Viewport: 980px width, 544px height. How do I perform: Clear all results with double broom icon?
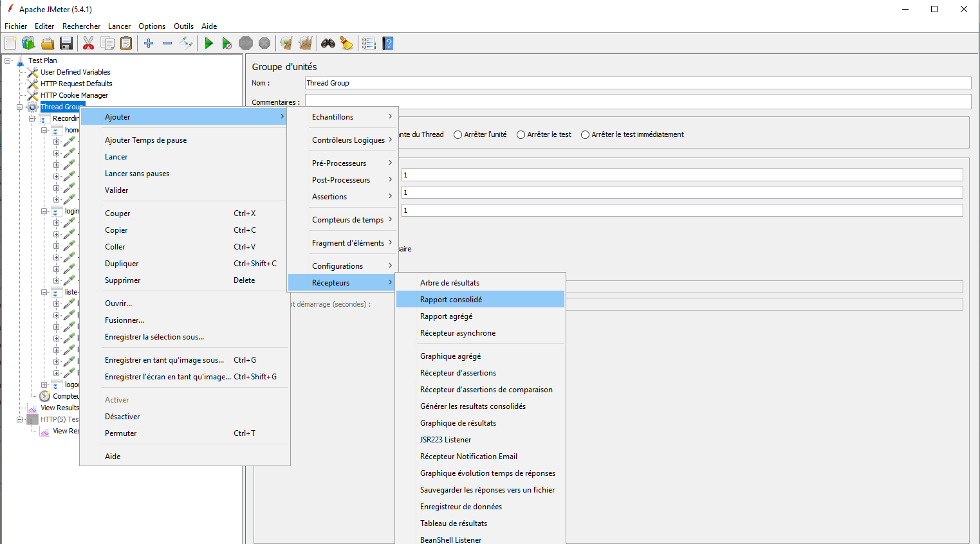(305, 43)
